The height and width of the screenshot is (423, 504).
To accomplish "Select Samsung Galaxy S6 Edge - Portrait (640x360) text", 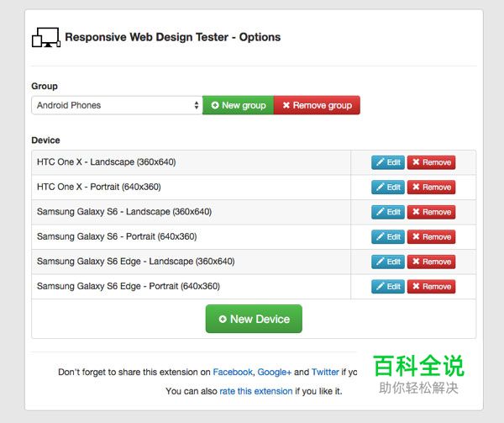I will pos(129,286).
